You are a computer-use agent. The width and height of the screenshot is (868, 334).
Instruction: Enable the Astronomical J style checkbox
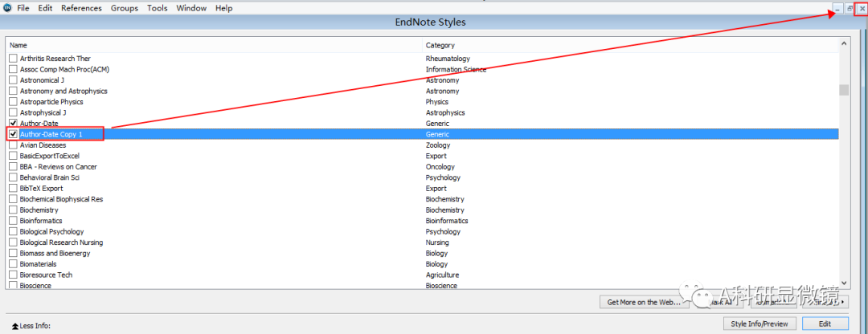point(14,80)
